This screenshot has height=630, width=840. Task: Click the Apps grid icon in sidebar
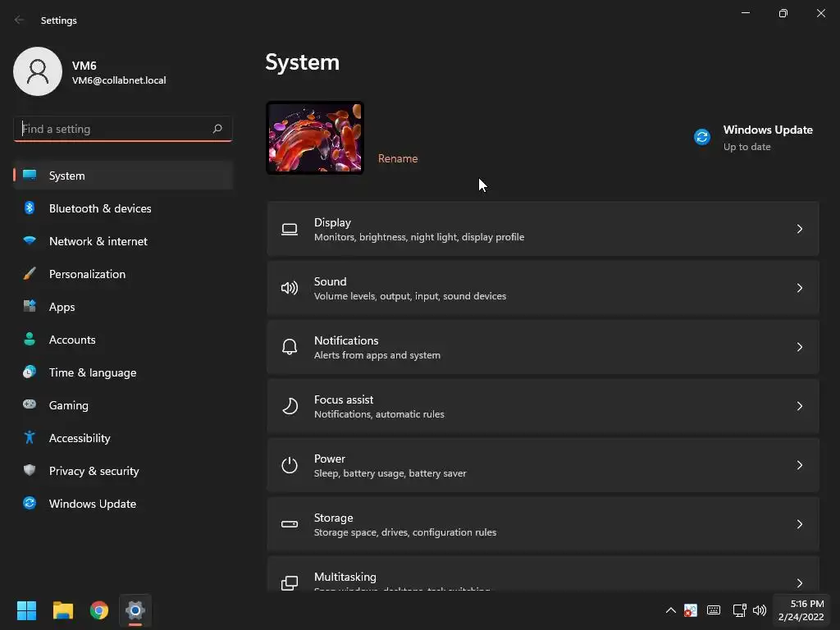tap(30, 306)
